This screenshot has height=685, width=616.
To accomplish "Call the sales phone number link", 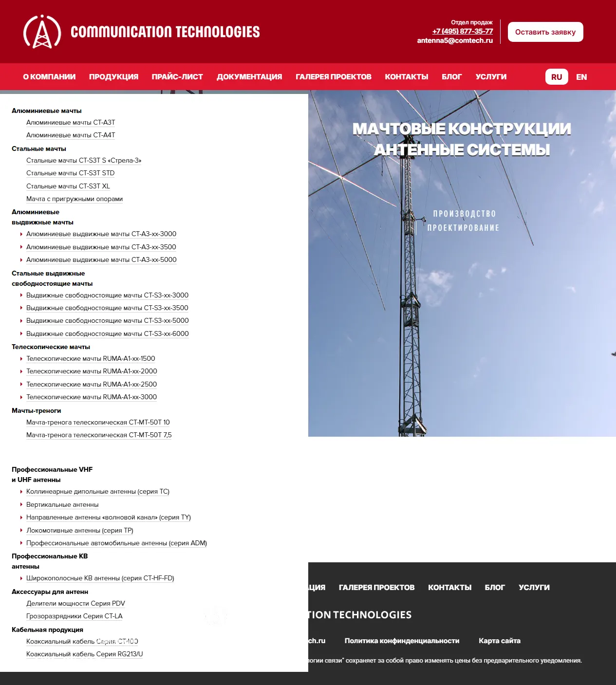I will pos(463,31).
